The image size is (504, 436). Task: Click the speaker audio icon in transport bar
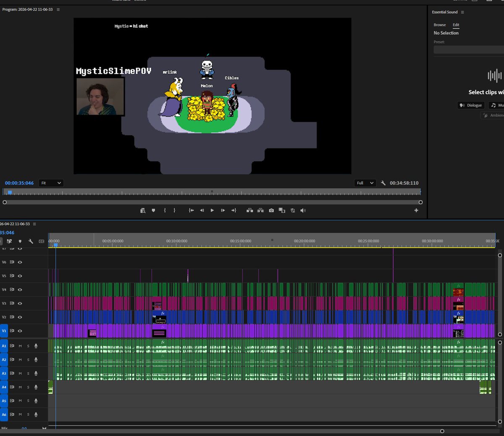[x=303, y=210]
